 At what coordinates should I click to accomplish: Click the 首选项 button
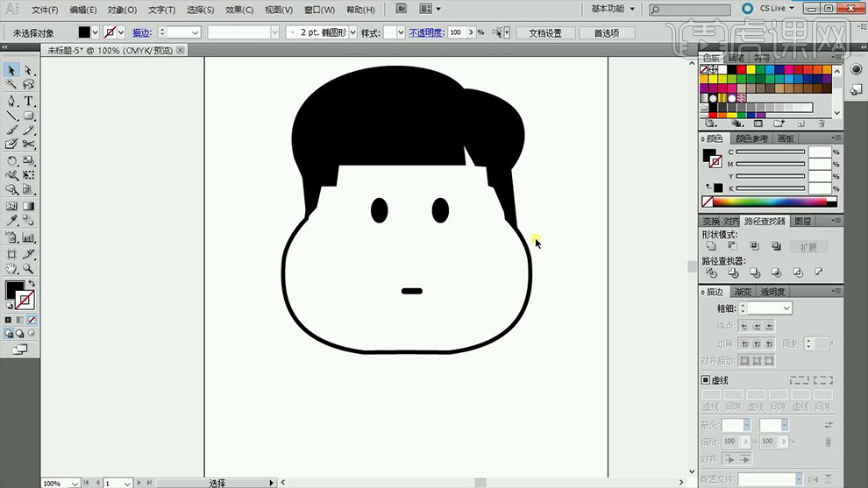tap(606, 33)
